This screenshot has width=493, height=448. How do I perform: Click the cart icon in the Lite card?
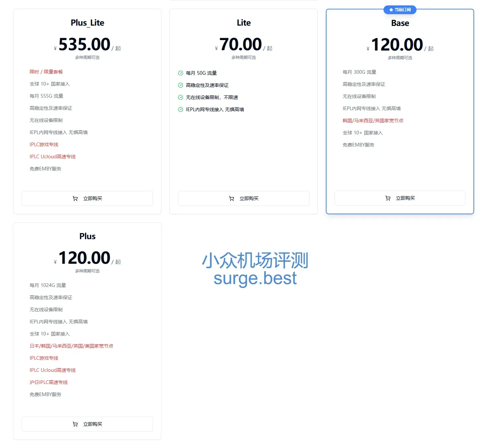[232, 198]
